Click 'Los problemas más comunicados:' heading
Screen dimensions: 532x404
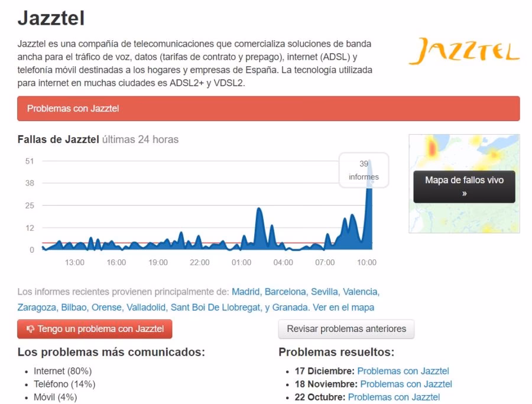pos(111,352)
